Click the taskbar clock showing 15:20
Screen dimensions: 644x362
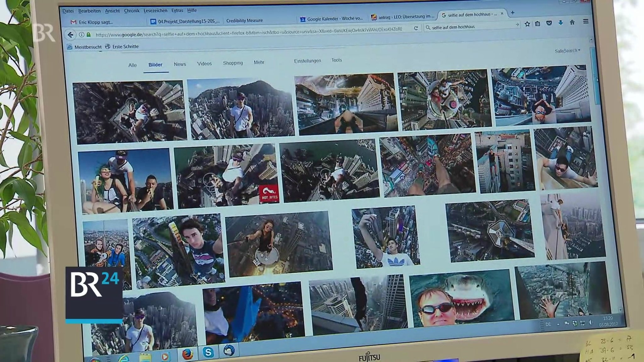coord(608,321)
